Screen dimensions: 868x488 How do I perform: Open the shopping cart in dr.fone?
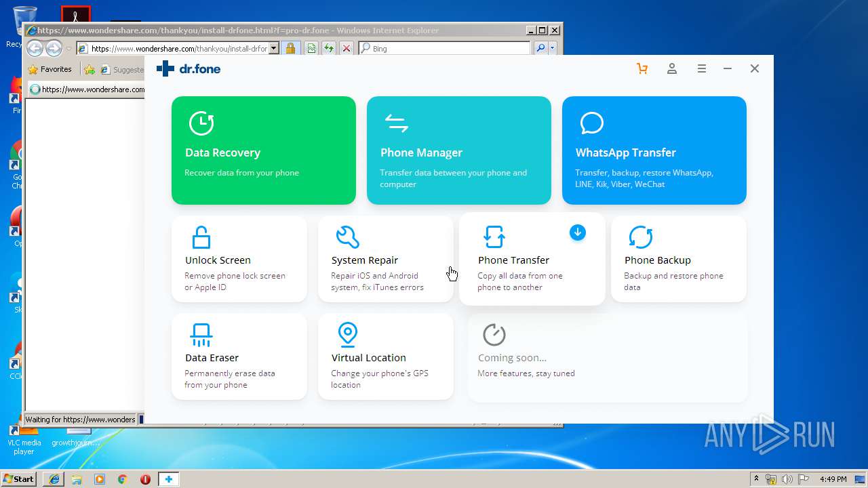pyautogui.click(x=642, y=68)
